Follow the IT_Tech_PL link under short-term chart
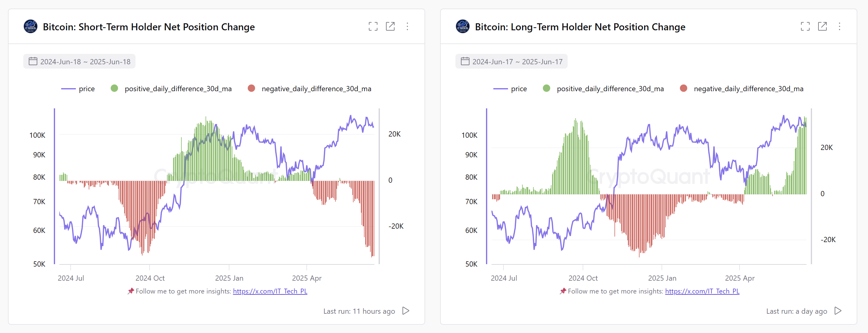 (270, 291)
